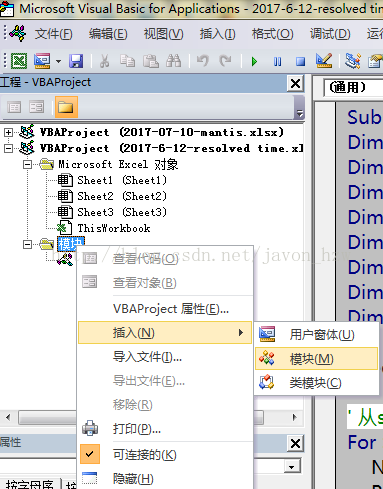Open the 插入(I) menu in the menu bar
The height and width of the screenshot is (489, 383).
pos(217,34)
